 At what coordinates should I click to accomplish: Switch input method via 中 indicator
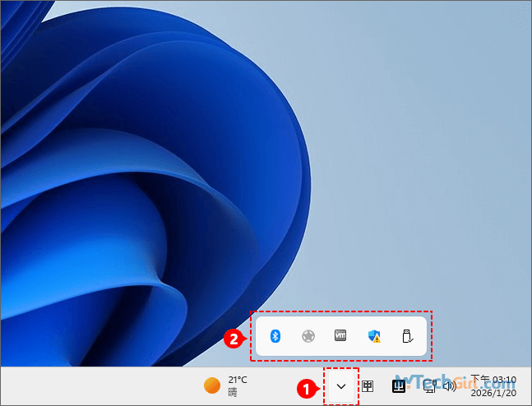tap(368, 386)
